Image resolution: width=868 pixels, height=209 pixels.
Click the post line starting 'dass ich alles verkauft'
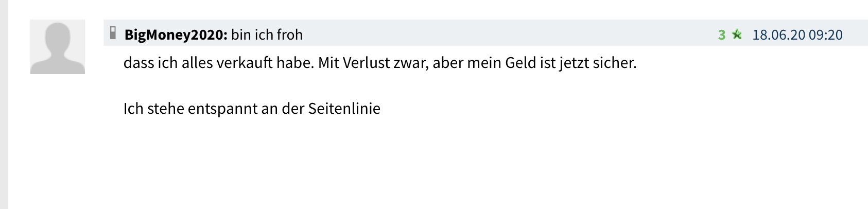click(379, 63)
